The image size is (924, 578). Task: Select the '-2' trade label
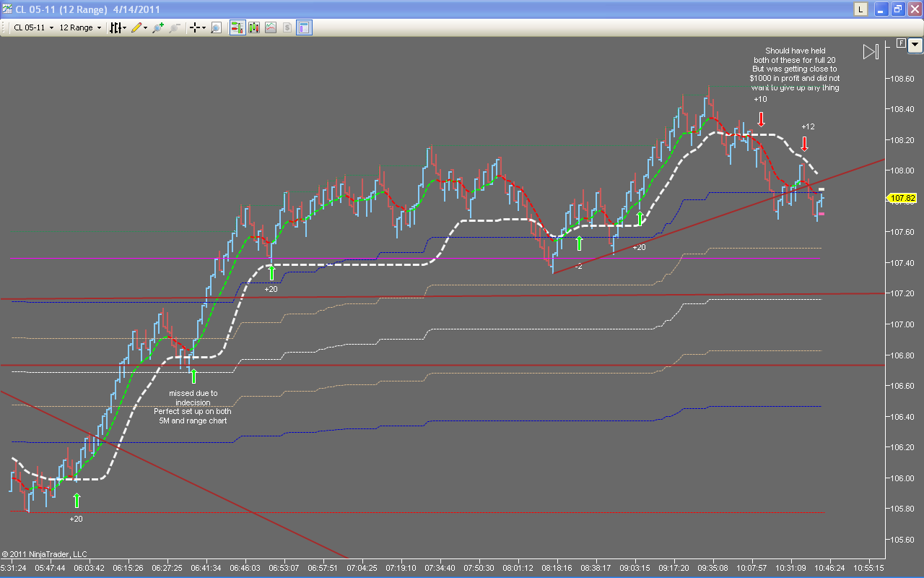tap(578, 267)
